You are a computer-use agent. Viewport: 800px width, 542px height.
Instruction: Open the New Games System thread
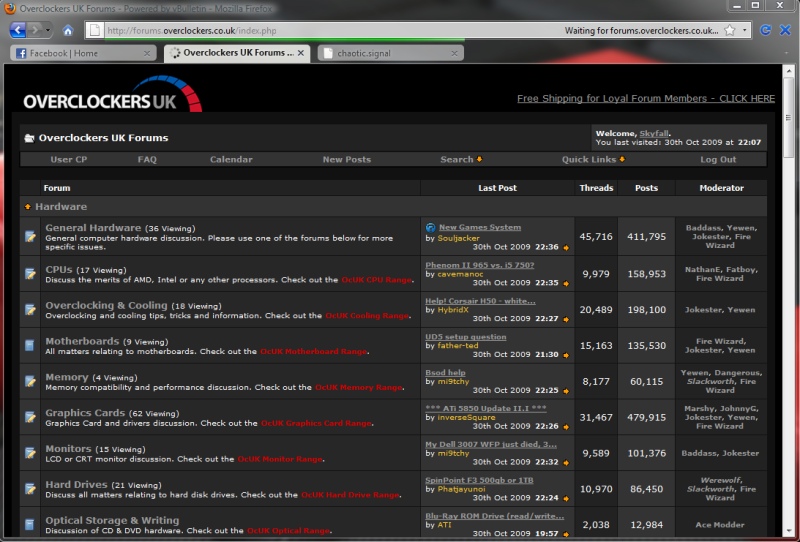coord(480,227)
